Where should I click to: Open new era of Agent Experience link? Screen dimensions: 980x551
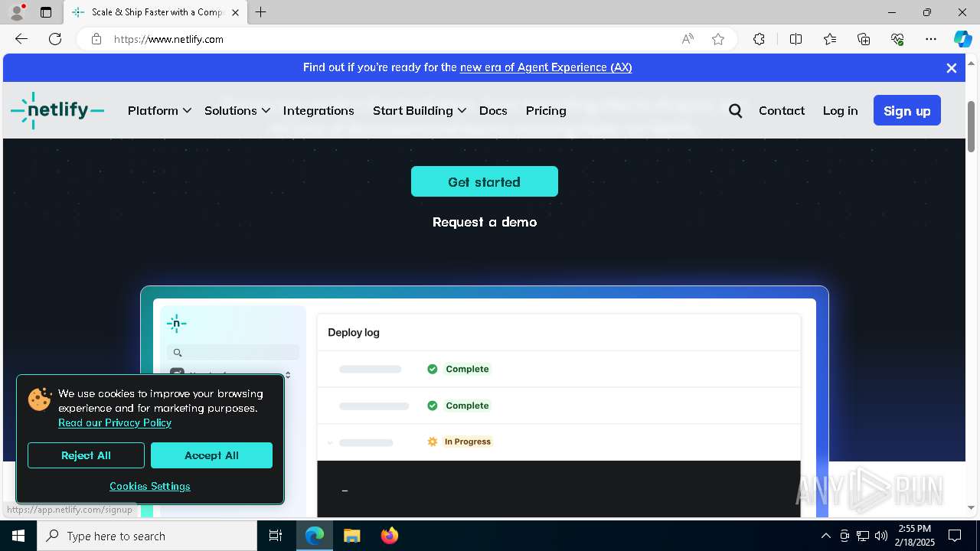[x=546, y=67]
